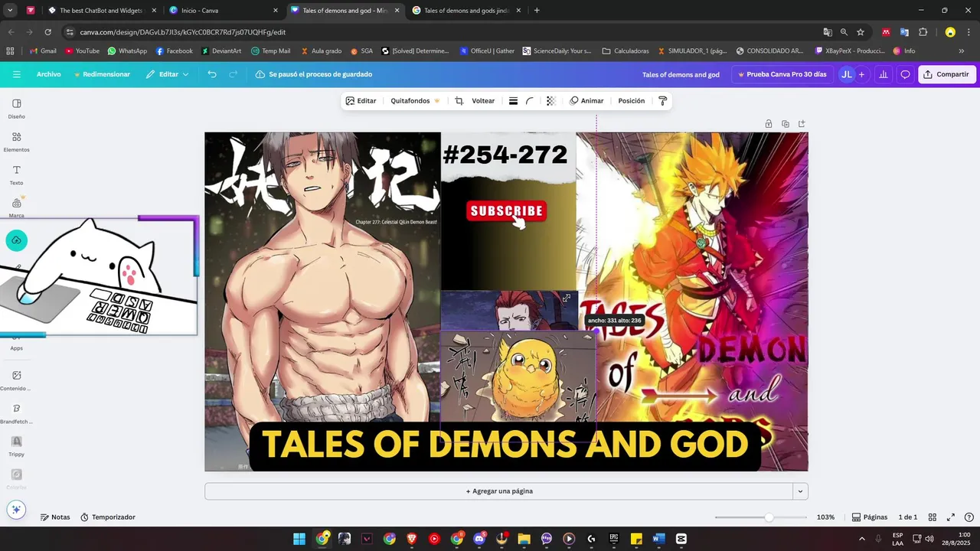Screen dimensions: 980x551
Task: Open the Canva main menu hamburger
Action: click(16, 74)
